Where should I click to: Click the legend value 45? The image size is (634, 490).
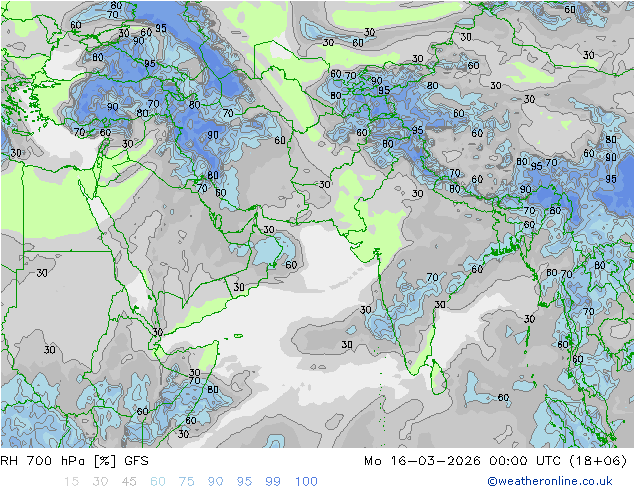tap(129, 482)
